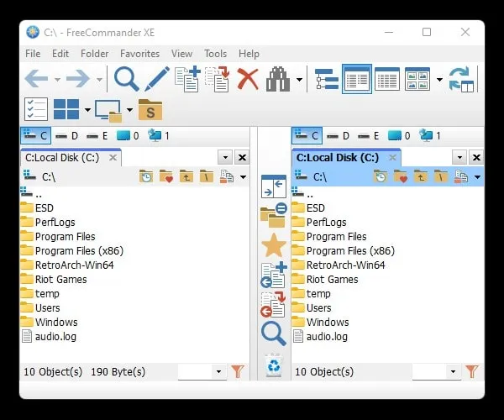Open the Help menu
Image resolution: width=504 pixels, height=420 pixels.
(249, 54)
